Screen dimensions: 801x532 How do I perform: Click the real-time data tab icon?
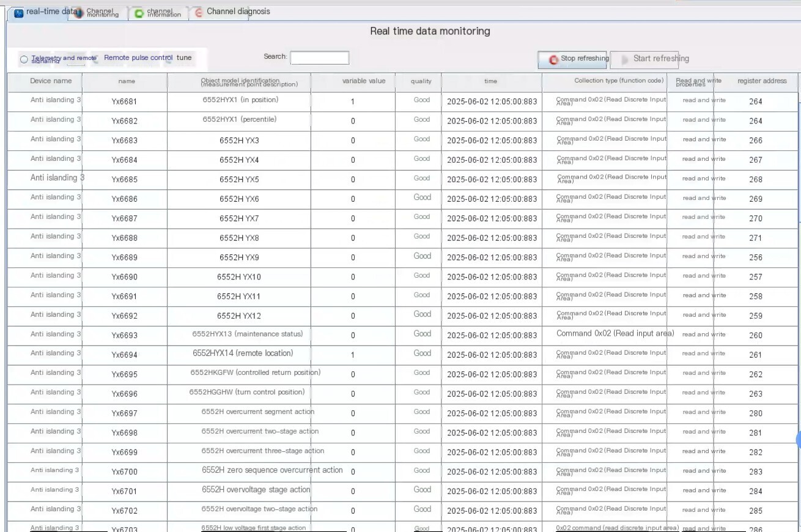tap(19, 13)
